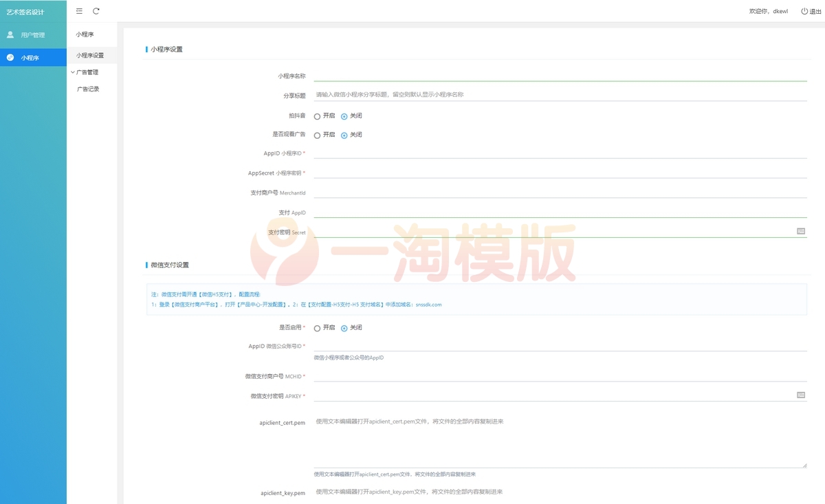
Task: Toggle the sidebar collapse menu icon
Action: (x=79, y=11)
